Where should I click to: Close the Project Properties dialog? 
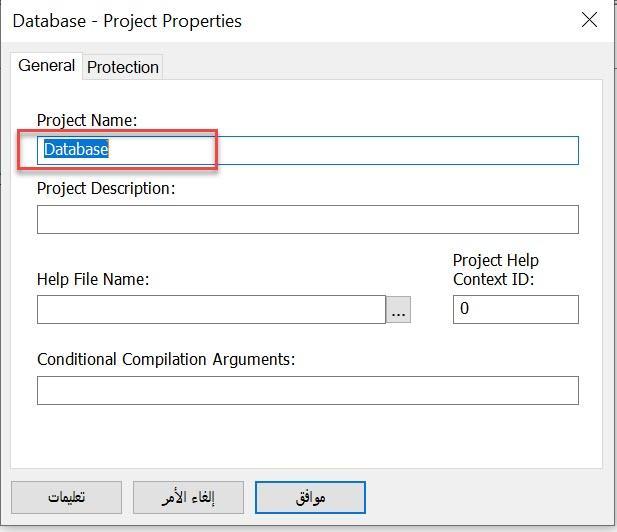point(589,20)
